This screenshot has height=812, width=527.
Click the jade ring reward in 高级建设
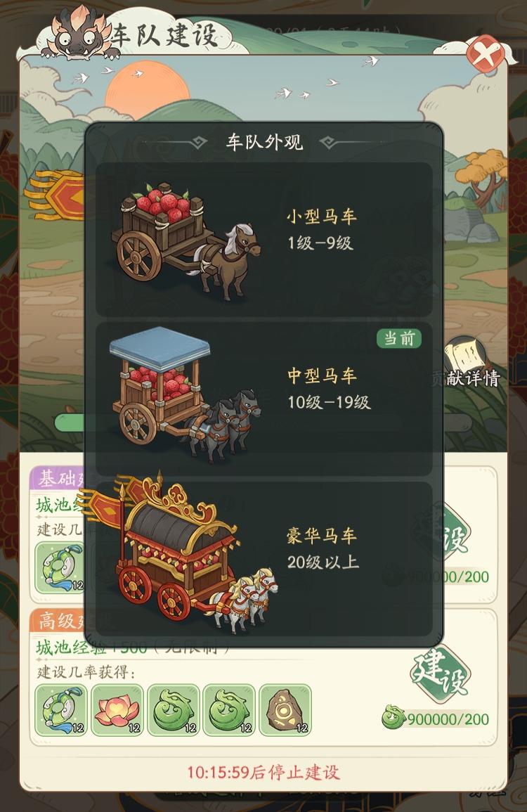[60, 710]
